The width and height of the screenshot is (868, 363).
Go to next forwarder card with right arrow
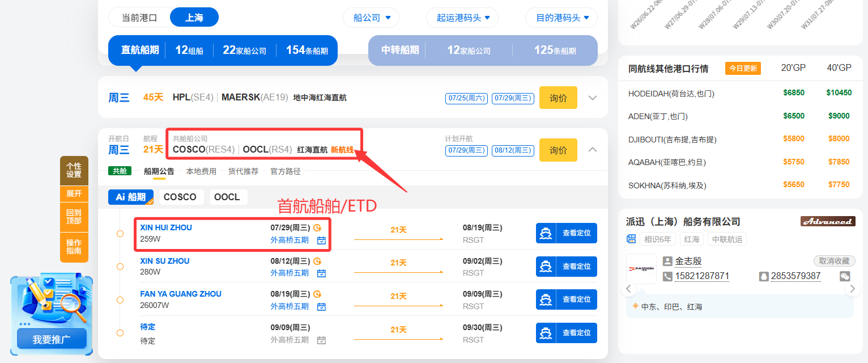coord(853,289)
